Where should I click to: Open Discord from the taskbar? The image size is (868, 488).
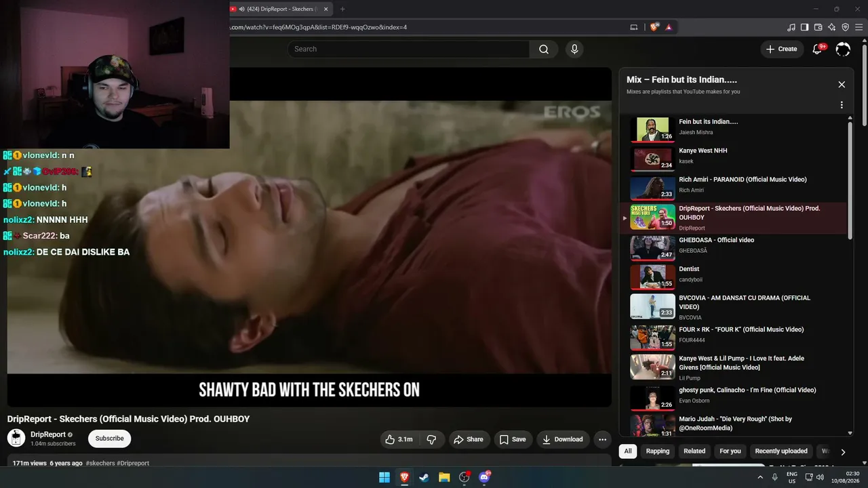pos(484,477)
